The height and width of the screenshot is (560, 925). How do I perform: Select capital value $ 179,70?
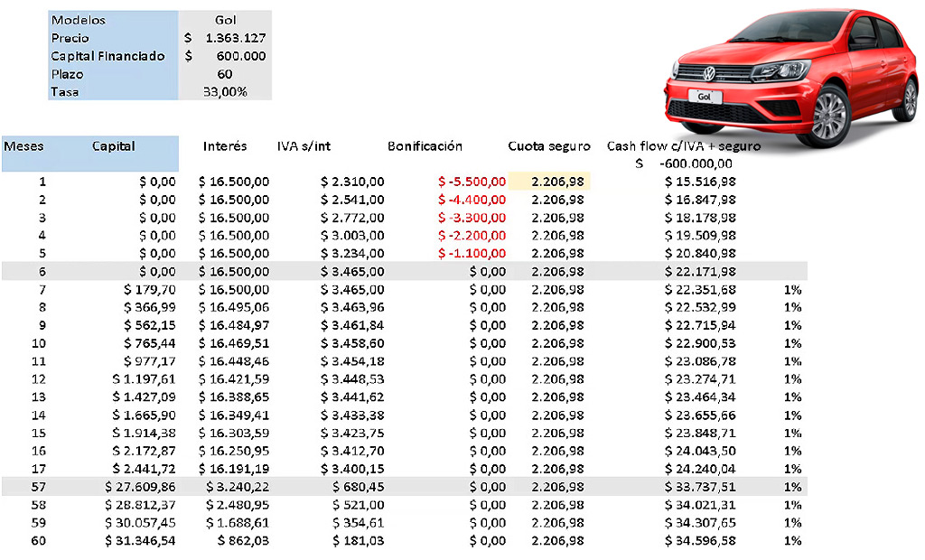coord(150,290)
